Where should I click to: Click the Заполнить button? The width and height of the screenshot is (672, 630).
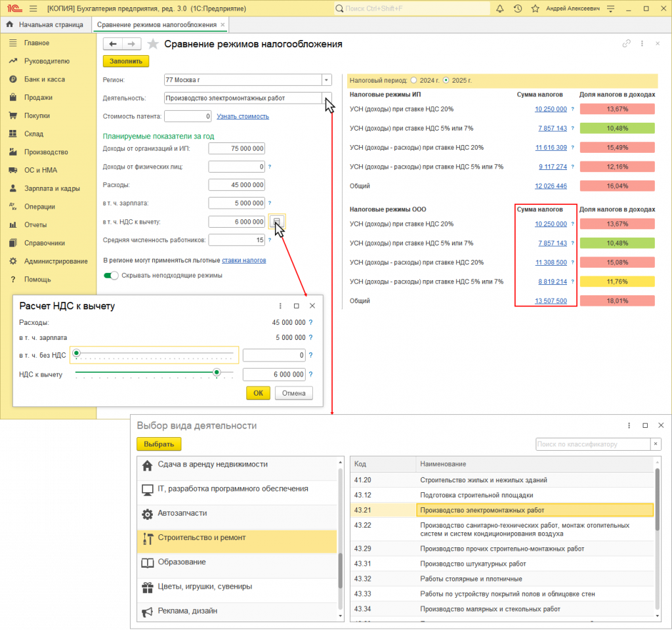125,61
